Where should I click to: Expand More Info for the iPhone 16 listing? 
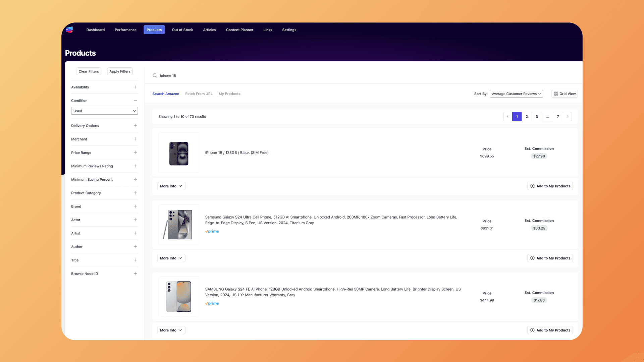coord(171,186)
